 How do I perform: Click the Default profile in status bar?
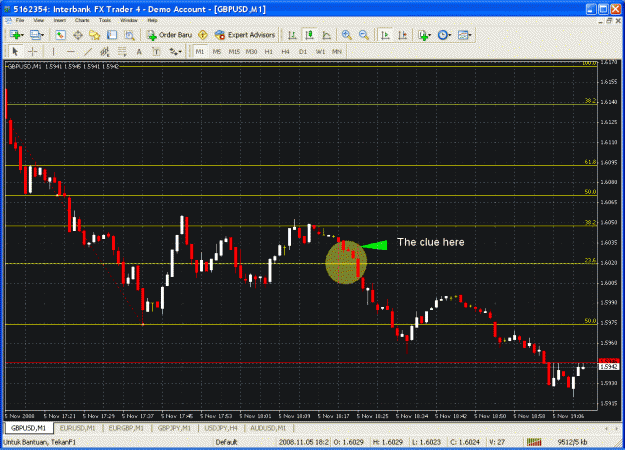coord(226,442)
